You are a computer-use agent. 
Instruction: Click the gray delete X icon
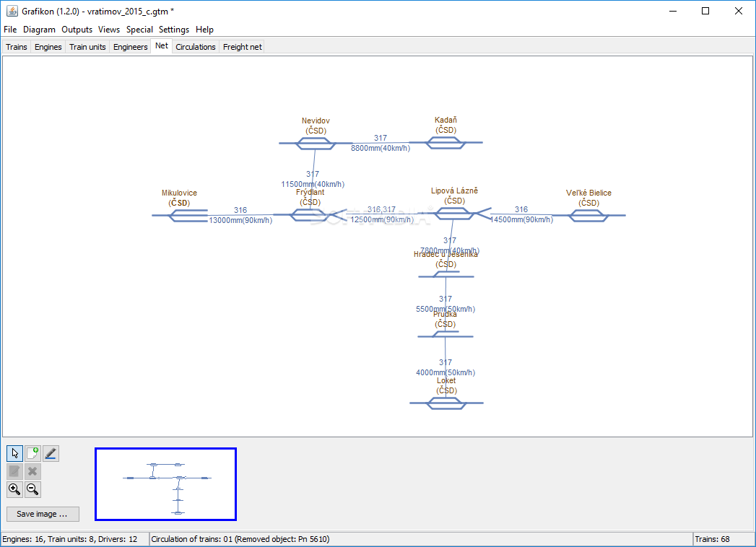pos(32,471)
